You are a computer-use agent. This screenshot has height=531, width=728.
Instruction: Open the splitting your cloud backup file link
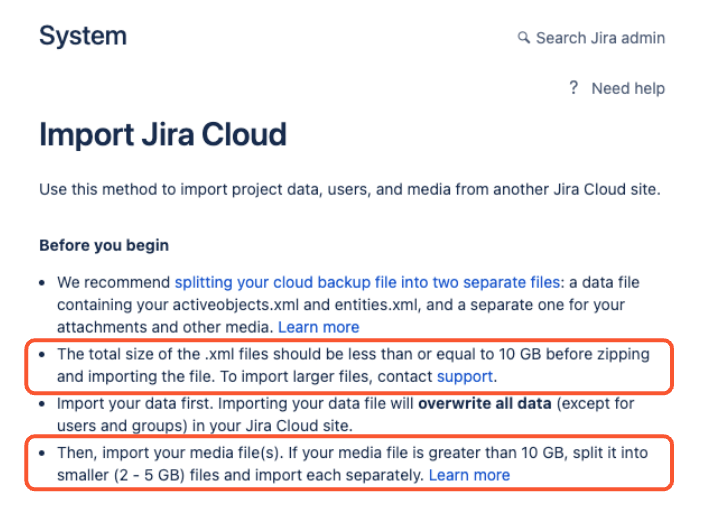tap(367, 282)
